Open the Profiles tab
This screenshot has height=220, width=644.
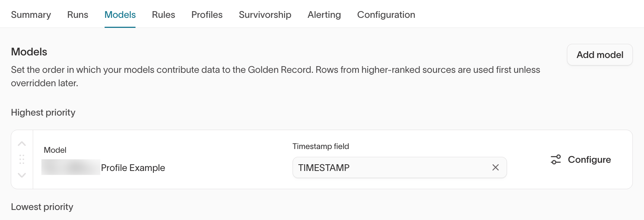pyautogui.click(x=207, y=15)
